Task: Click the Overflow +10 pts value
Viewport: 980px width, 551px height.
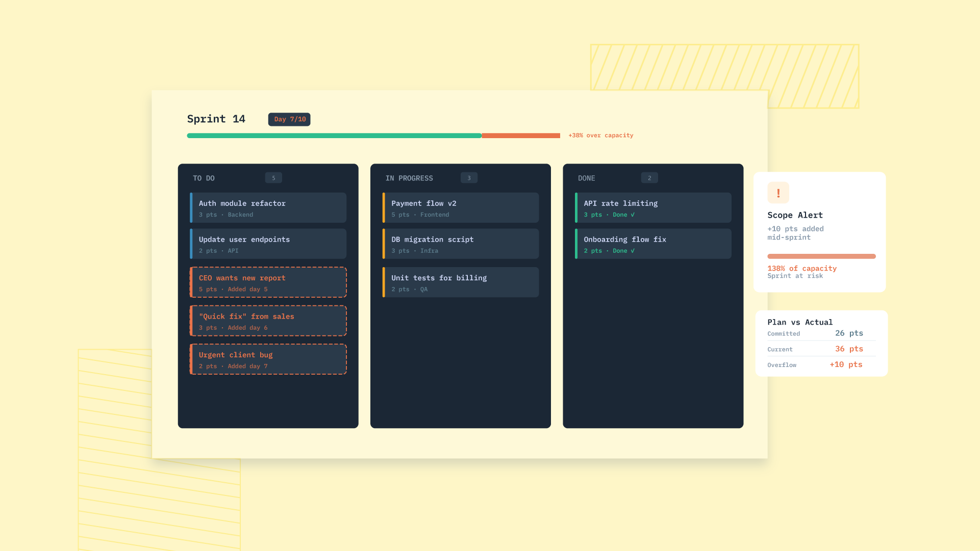Action: tap(846, 364)
